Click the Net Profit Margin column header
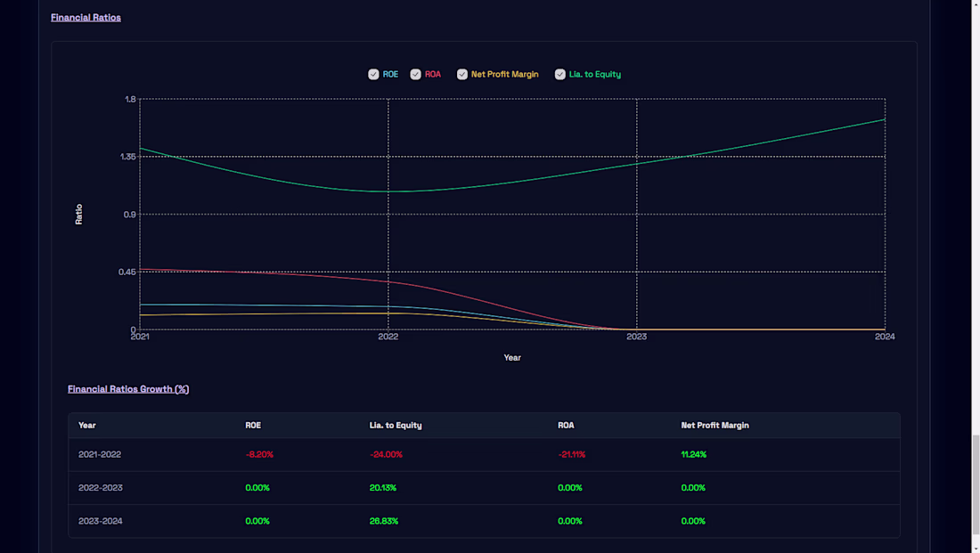The width and height of the screenshot is (980, 553). [x=715, y=425]
